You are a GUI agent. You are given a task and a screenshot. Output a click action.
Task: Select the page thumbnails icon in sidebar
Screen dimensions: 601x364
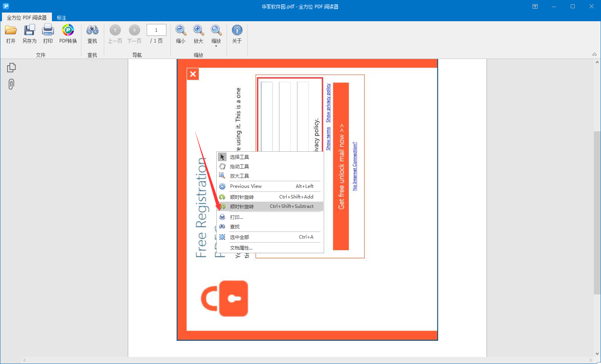11,67
